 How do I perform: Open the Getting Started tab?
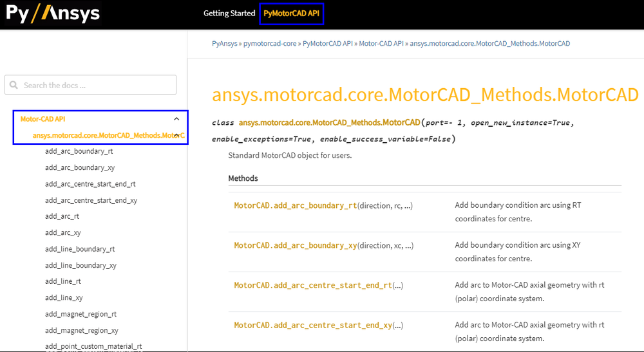pyautogui.click(x=229, y=13)
